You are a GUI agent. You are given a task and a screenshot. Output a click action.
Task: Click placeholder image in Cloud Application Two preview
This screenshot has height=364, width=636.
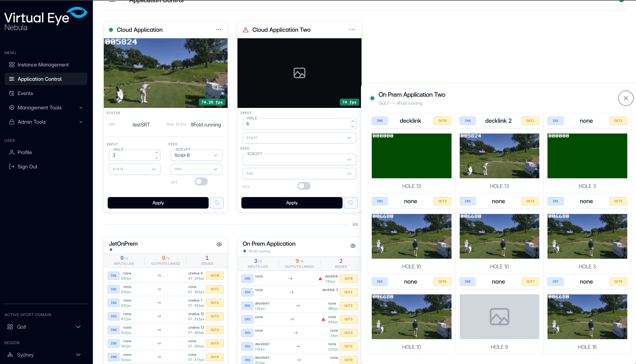pyautogui.click(x=299, y=73)
